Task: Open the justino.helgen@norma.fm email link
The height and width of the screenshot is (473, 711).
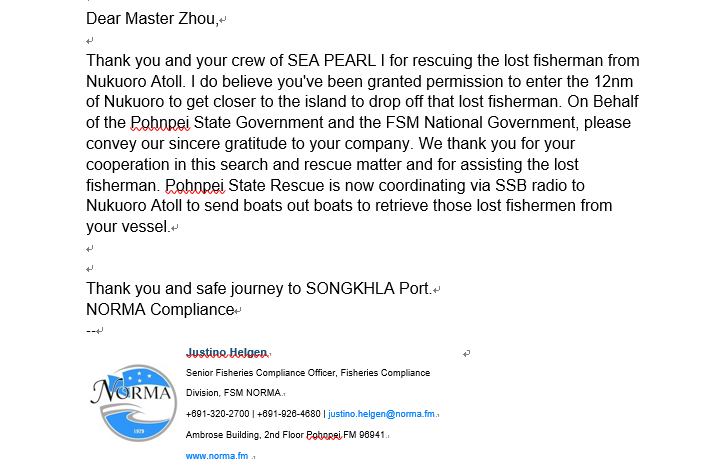Action: pos(382,413)
